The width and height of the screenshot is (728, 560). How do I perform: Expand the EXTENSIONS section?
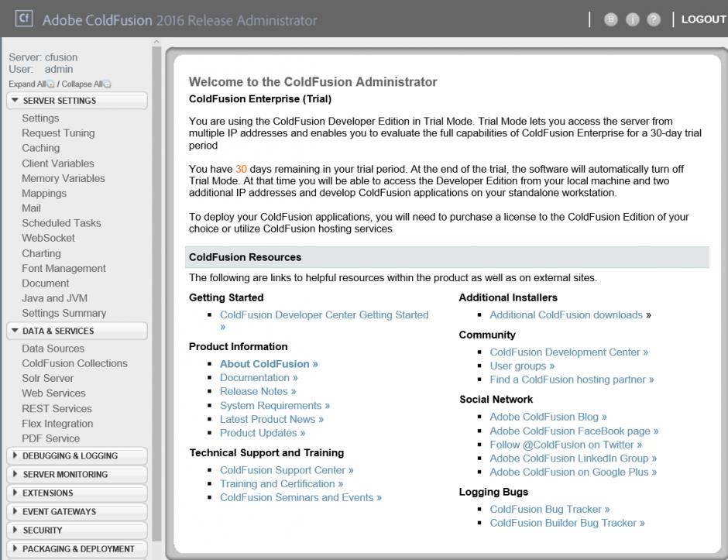pyautogui.click(x=77, y=493)
